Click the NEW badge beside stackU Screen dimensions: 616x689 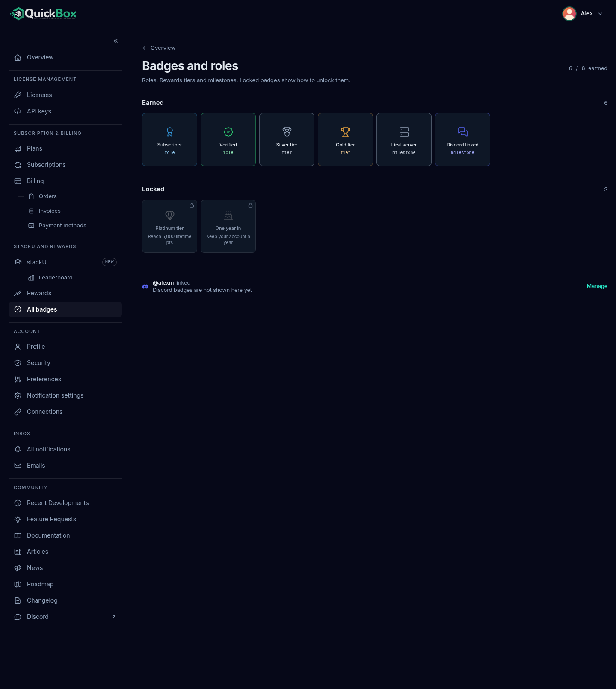tap(110, 262)
